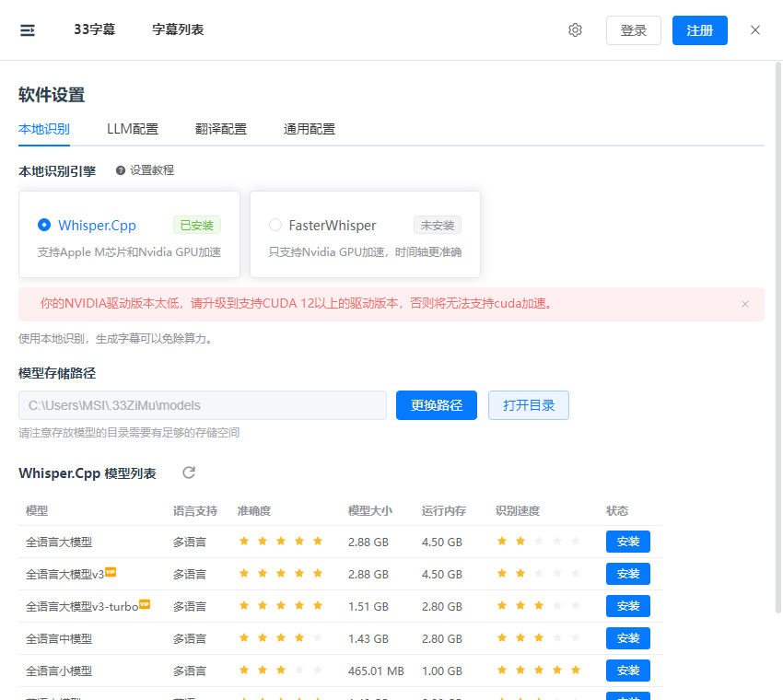Click the 识别速度 column header

[518, 511]
